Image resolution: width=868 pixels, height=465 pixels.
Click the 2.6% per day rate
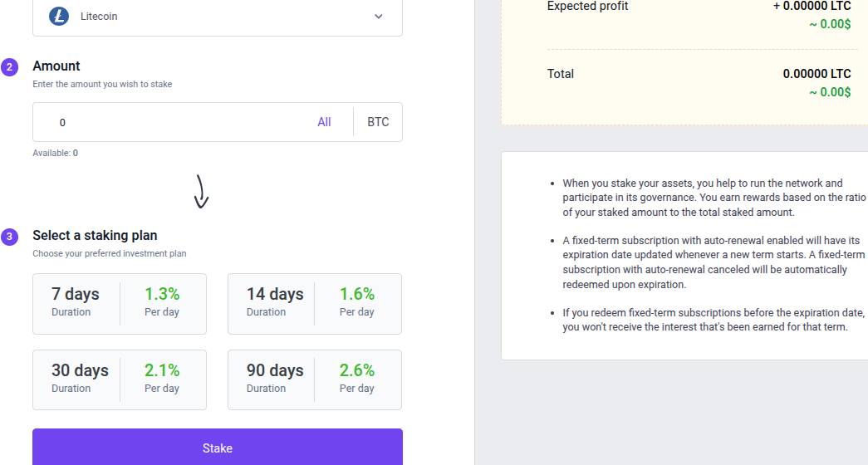[x=357, y=370]
